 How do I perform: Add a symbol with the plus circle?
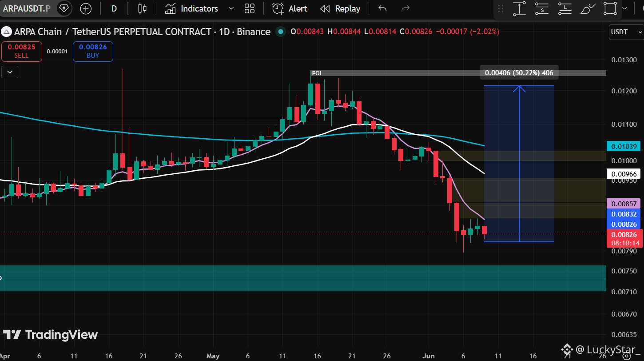[x=86, y=8]
